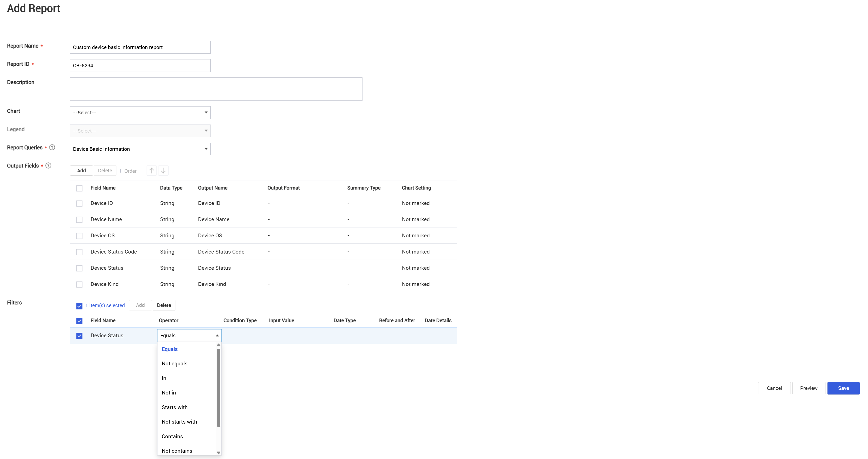Open the Report Queries dropdown
Viewport: 868px width, 459px height.
140,149
